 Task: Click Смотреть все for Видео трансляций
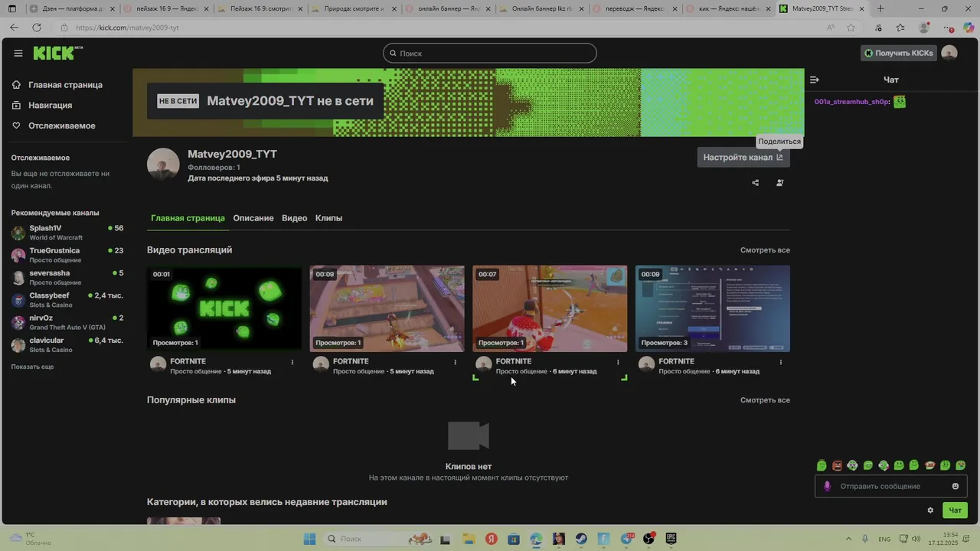coord(765,250)
